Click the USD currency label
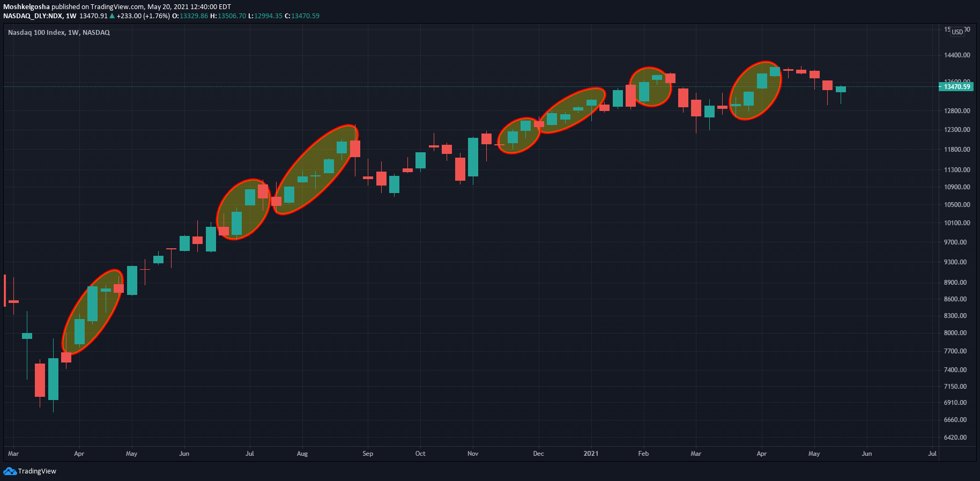The height and width of the screenshot is (481, 980). (x=957, y=32)
